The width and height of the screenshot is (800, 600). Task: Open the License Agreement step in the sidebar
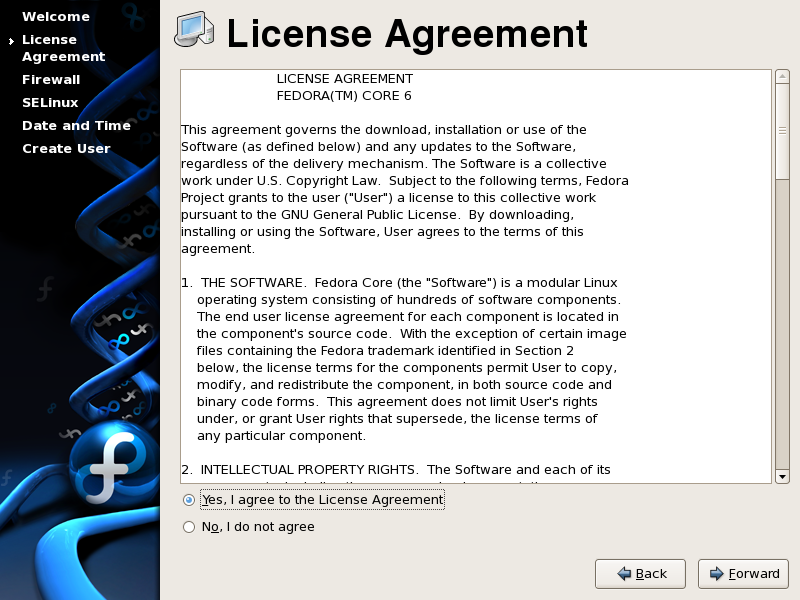(64, 48)
